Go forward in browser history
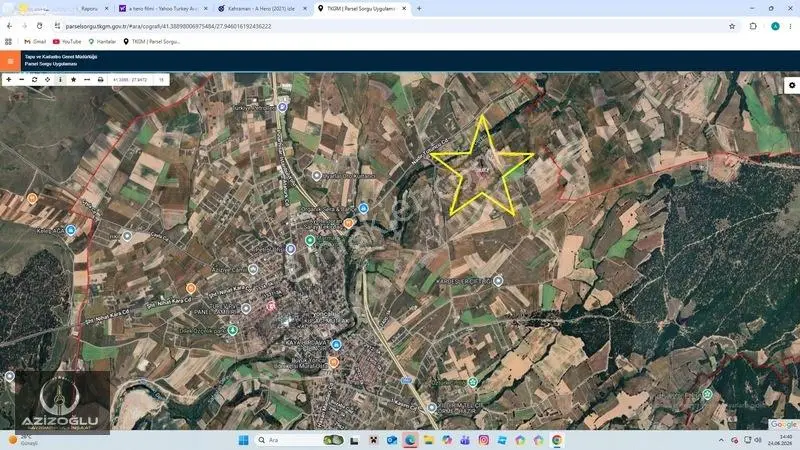The image size is (800, 450). click(x=24, y=26)
